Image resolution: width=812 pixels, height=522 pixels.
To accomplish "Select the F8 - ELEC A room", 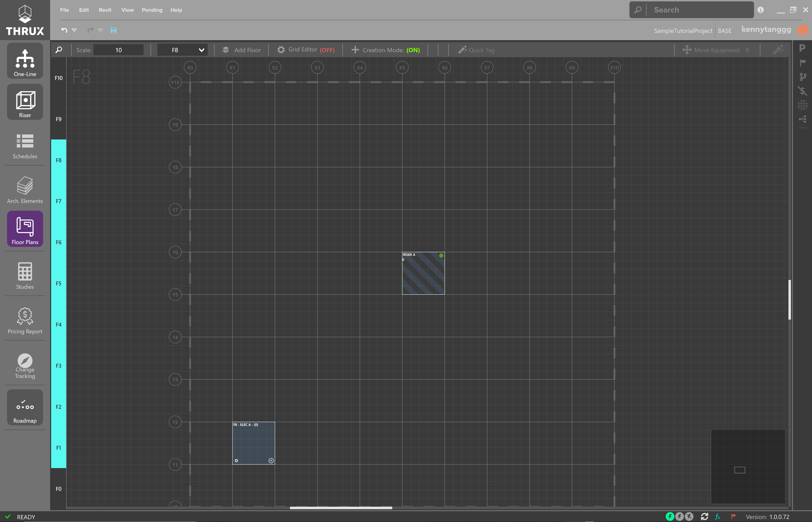I will 254,443.
